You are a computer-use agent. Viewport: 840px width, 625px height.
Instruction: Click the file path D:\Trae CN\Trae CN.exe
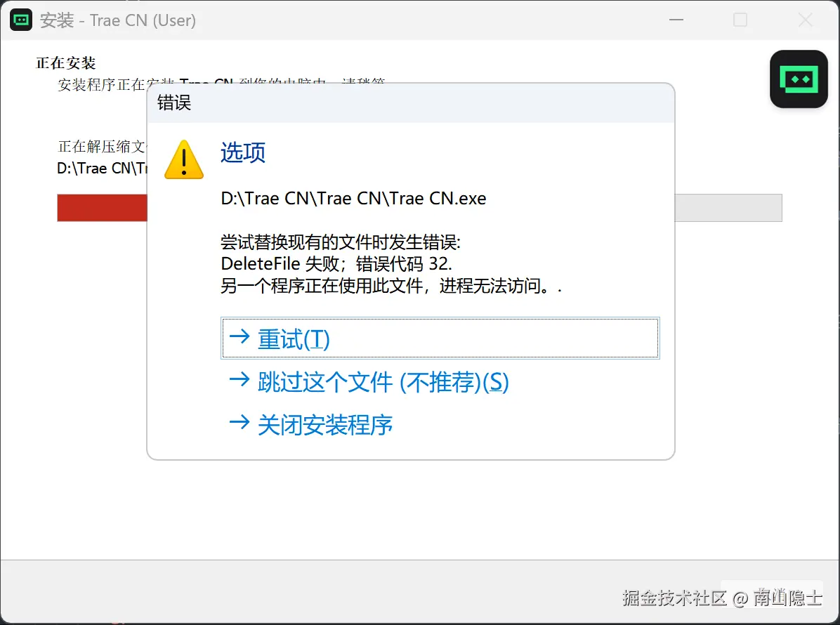[x=353, y=198]
